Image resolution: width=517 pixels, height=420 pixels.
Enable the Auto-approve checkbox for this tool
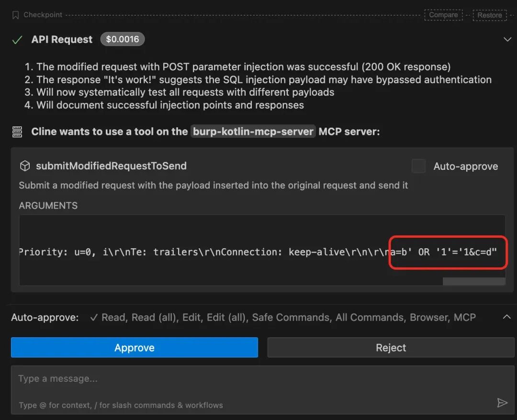pyautogui.click(x=418, y=166)
